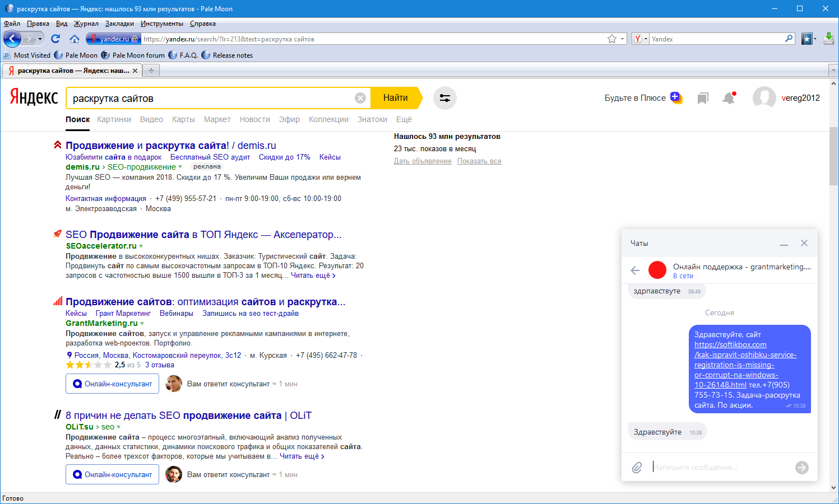Expand the OLiT.su seo options arrow
Image resolution: width=839 pixels, height=504 pixels.
(x=118, y=427)
